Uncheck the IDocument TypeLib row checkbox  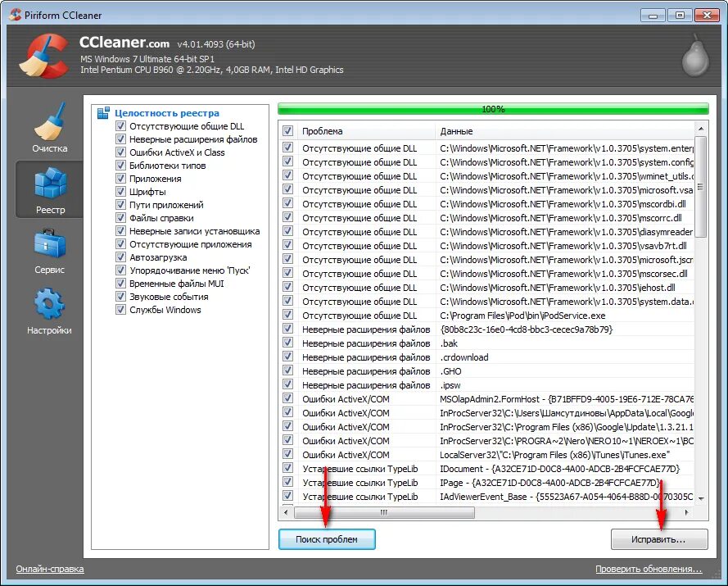[288, 469]
